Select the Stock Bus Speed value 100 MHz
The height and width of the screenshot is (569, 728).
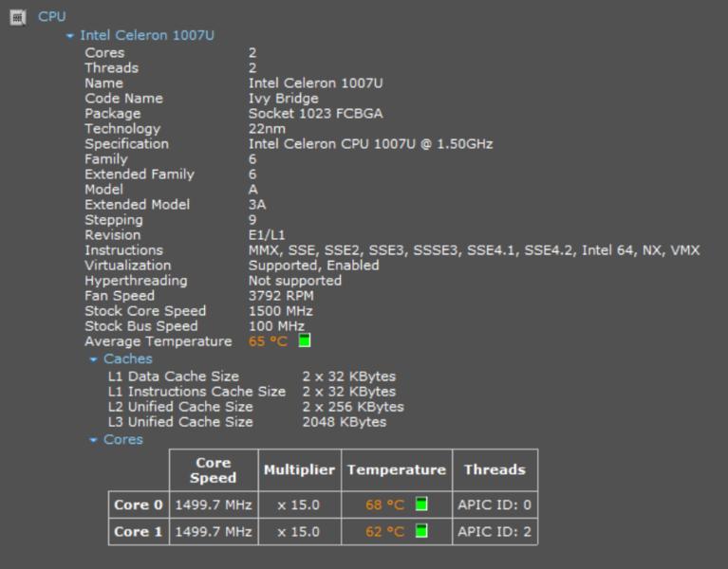coord(277,326)
